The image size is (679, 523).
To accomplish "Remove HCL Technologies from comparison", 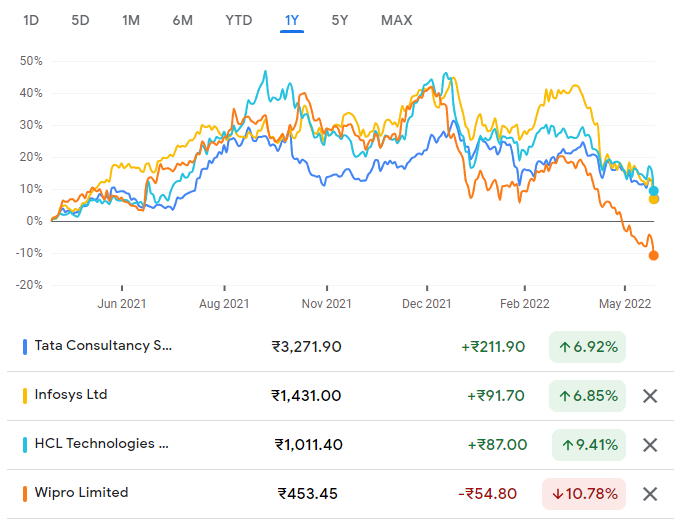I will [650, 445].
